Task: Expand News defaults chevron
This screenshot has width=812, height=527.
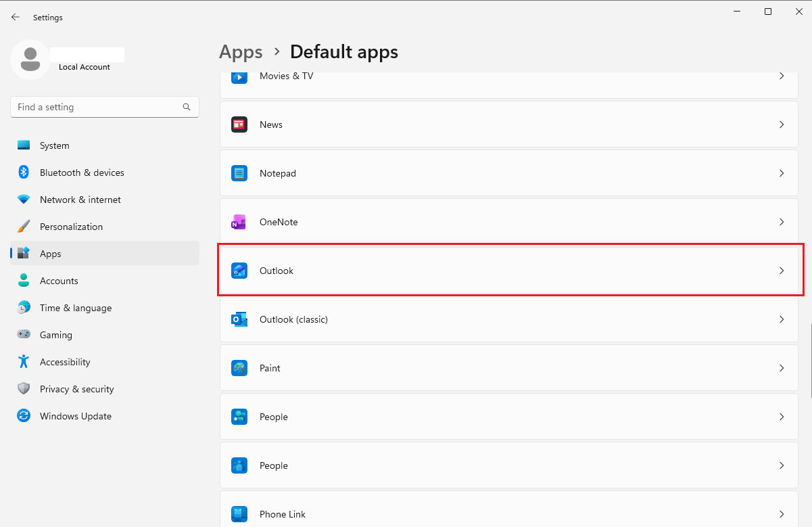Action: [782, 124]
